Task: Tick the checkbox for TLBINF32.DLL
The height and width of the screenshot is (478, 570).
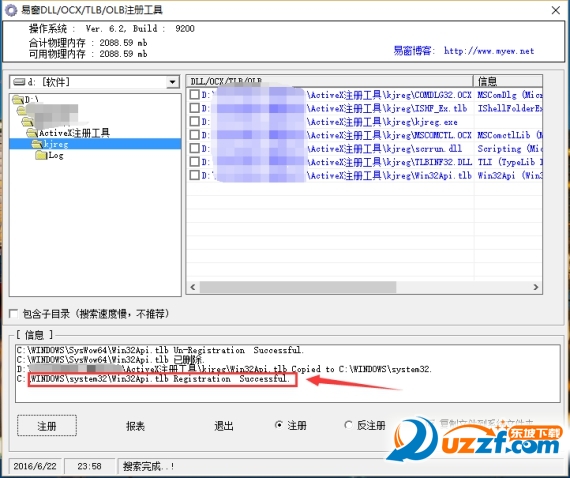Action: pos(194,162)
